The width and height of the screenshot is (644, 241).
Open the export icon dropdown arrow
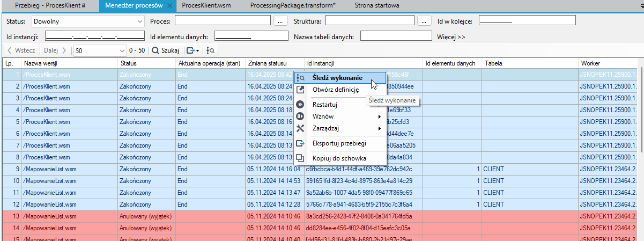(198, 50)
